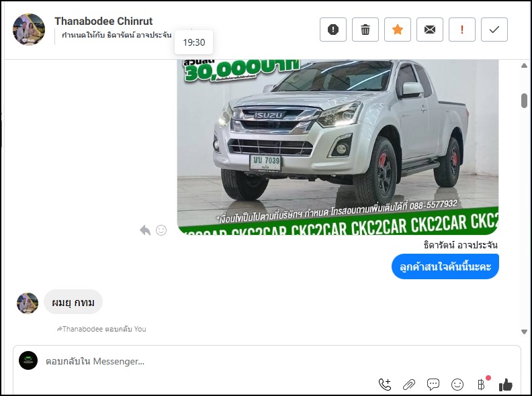Open saved replies speech bubble icon
This screenshot has width=532, height=396.
coord(433,385)
